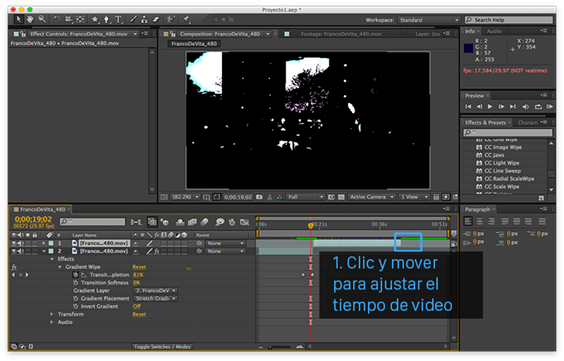Open Active Camera dropdown
The height and width of the screenshot is (361, 564).
coord(372,197)
